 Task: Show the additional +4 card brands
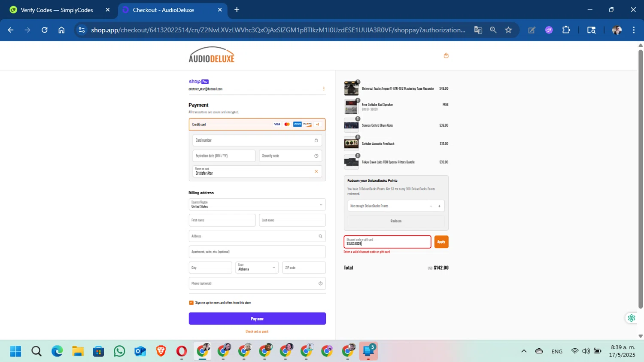click(318, 125)
